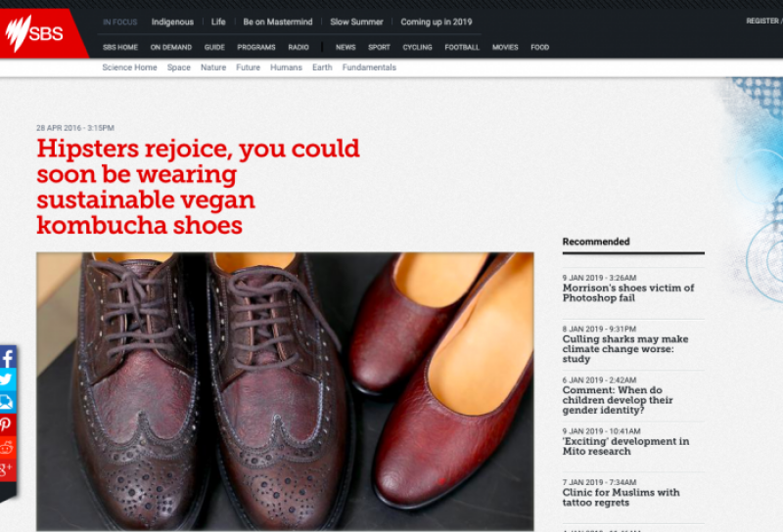The width and height of the screenshot is (783, 532).
Task: Open 'Be on Mastermind' focus link
Action: coord(277,22)
